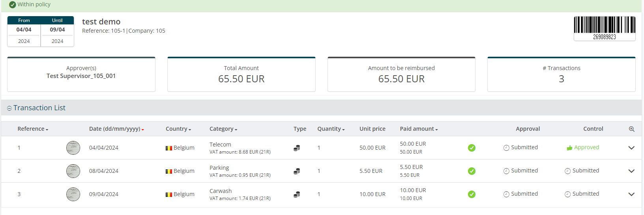Viewport: 644px width, 215px height.
Task: Click the coins type icon for Telecom
Action: (297, 148)
